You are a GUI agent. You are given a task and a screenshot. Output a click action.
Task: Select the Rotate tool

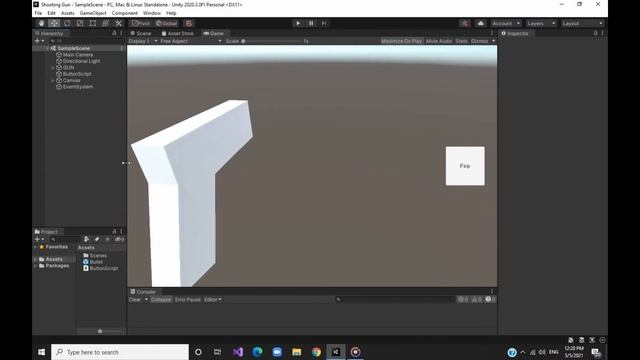pos(67,23)
